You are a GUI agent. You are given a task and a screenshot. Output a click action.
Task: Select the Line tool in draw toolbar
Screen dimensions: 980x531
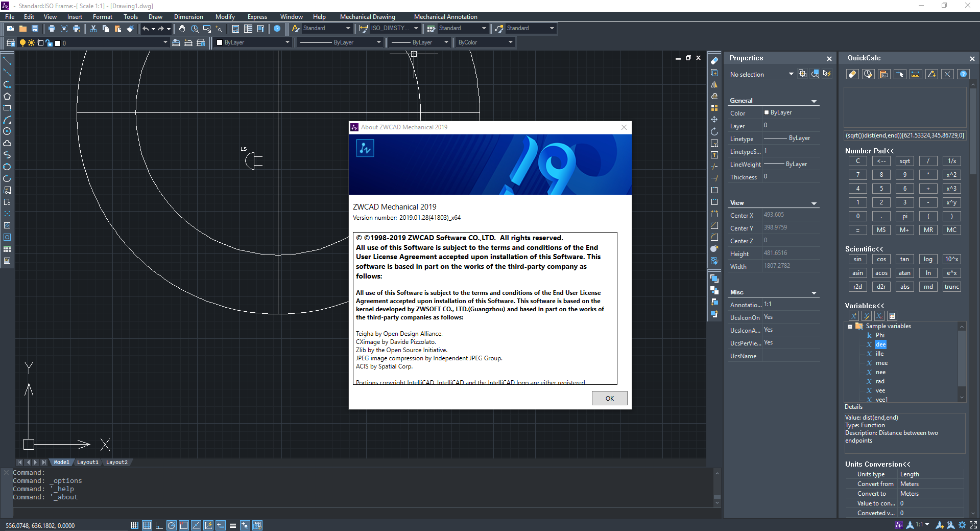[x=7, y=61]
